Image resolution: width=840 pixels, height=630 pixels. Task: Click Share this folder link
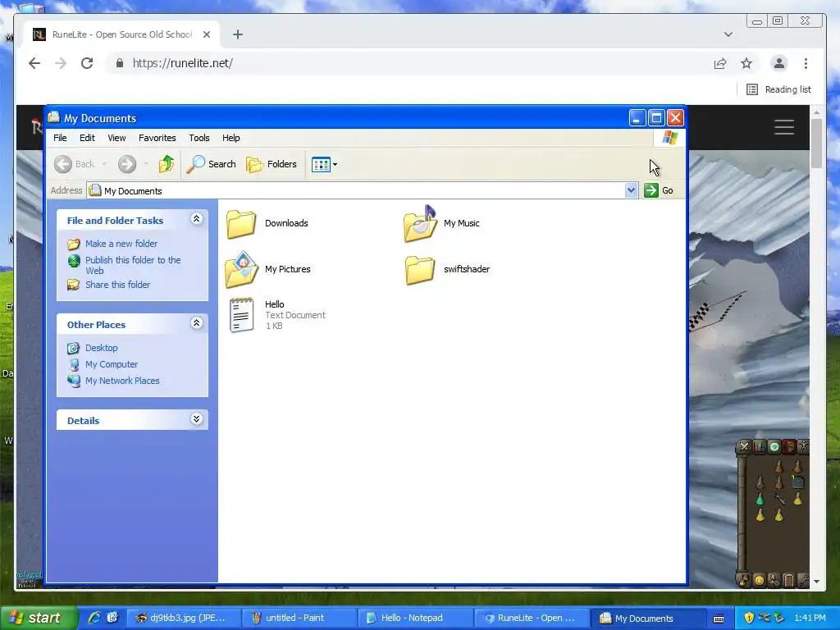pos(118,285)
